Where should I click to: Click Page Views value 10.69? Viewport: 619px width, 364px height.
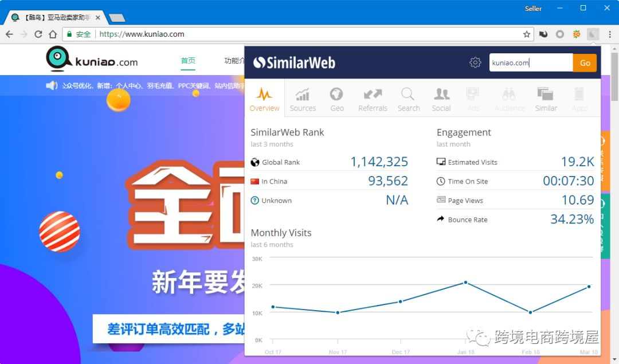[578, 200]
